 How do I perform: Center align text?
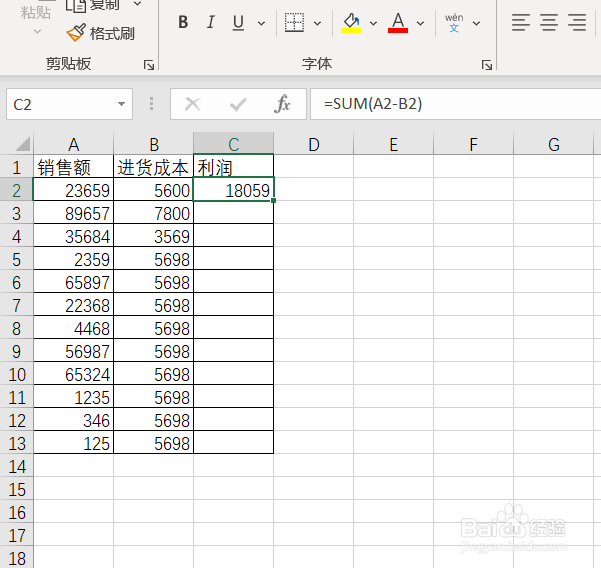coord(549,22)
